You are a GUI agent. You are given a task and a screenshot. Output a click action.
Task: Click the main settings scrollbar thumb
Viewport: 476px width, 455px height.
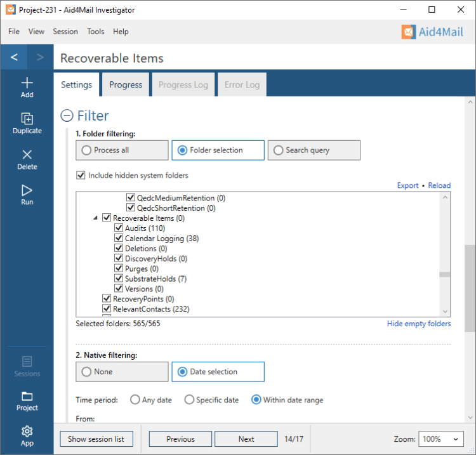(x=470, y=288)
